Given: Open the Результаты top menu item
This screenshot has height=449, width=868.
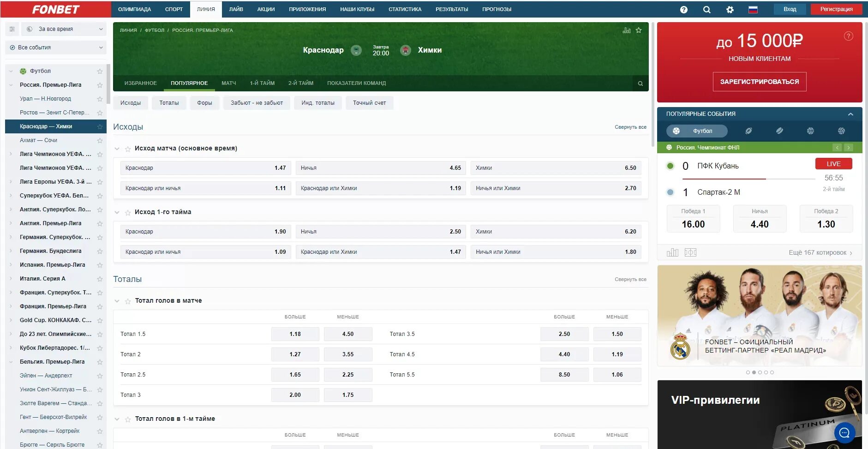Looking at the screenshot, I should [452, 9].
